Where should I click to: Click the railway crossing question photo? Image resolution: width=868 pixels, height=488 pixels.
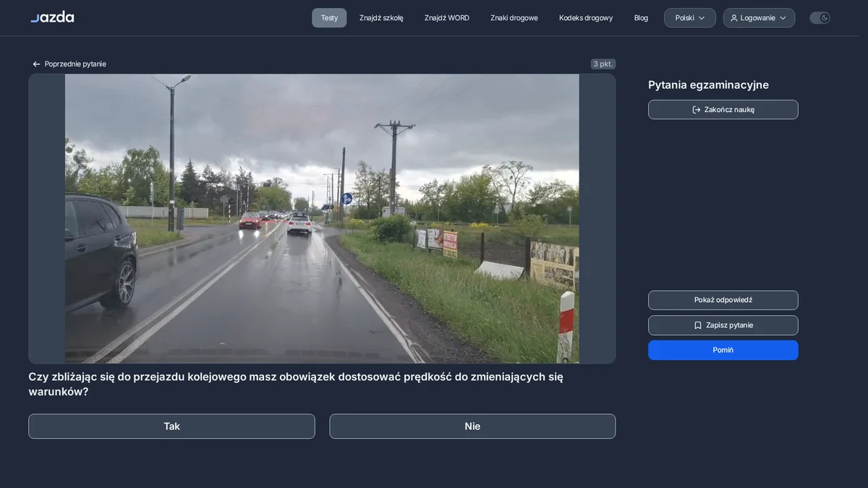322,218
